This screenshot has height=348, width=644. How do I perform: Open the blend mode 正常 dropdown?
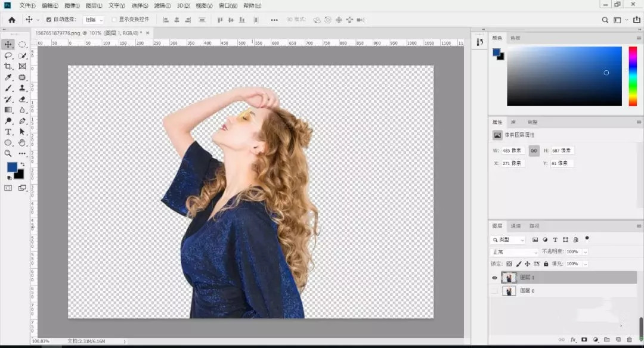pos(514,252)
